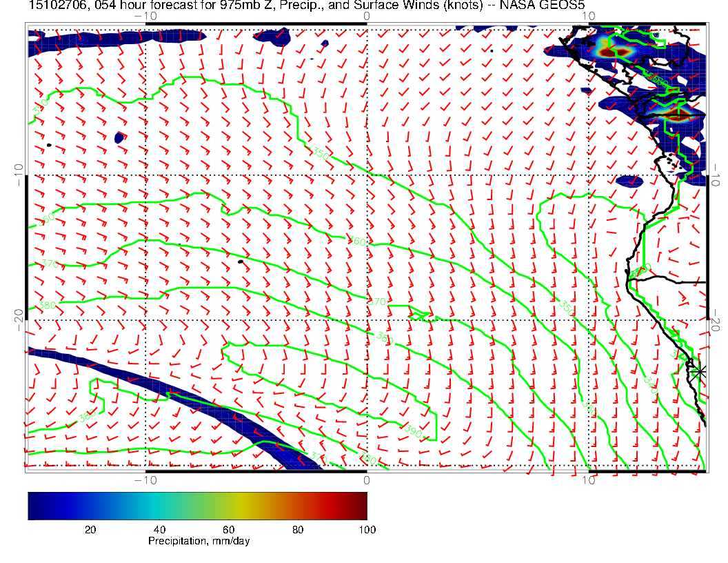Click the 10 longitude label on the bottom axis
This screenshot has height=563, width=728.
pos(588,480)
